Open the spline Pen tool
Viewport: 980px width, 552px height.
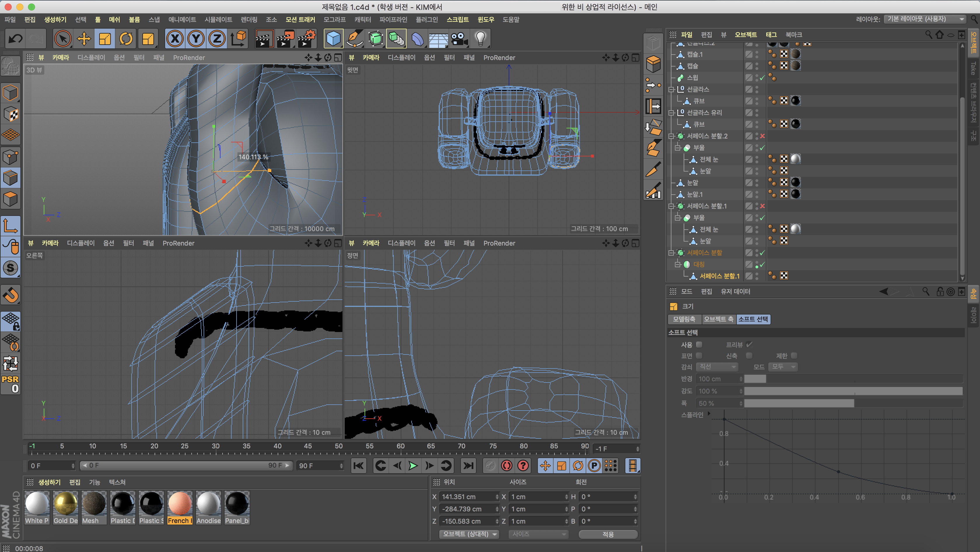click(354, 39)
